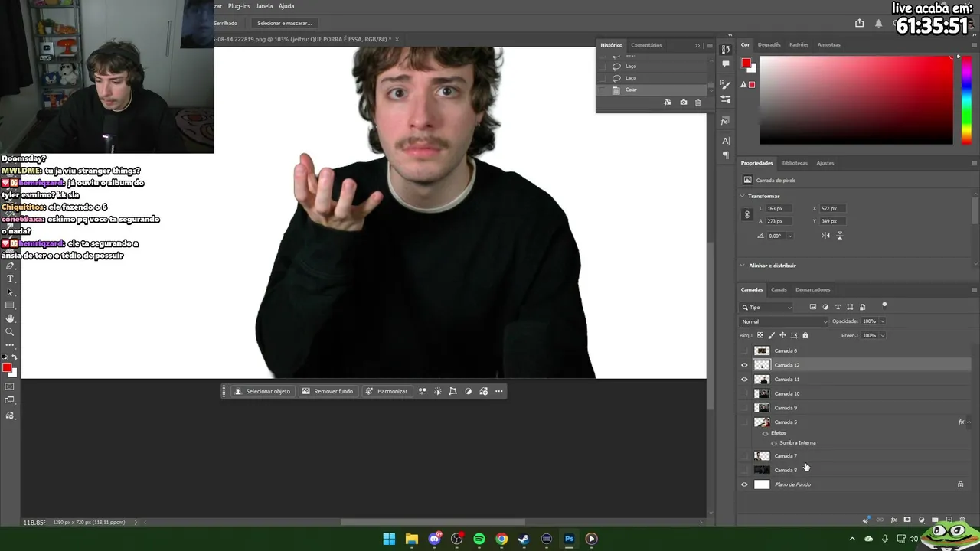Select the Type tool in left toolbar

click(10, 279)
